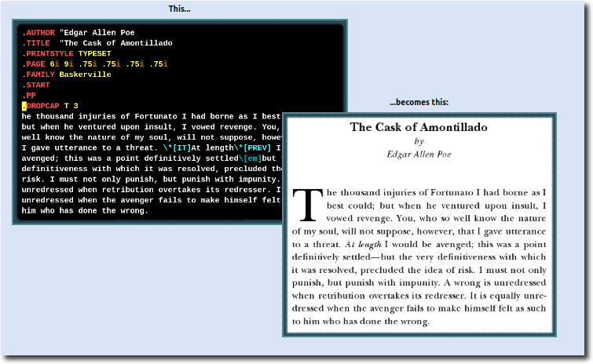
Task: Click the "This..." caption text
Action: (x=179, y=9)
